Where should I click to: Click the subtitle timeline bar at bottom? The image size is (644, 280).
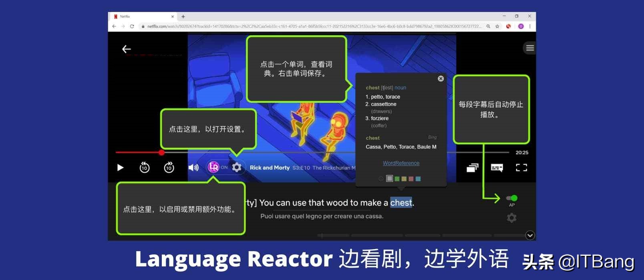(x=421, y=235)
